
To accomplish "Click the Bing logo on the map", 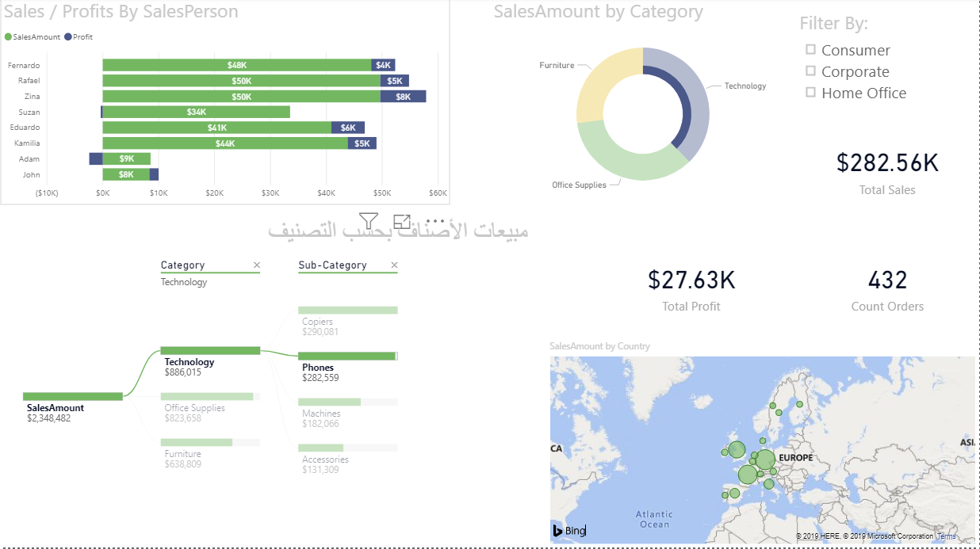I will [568, 530].
